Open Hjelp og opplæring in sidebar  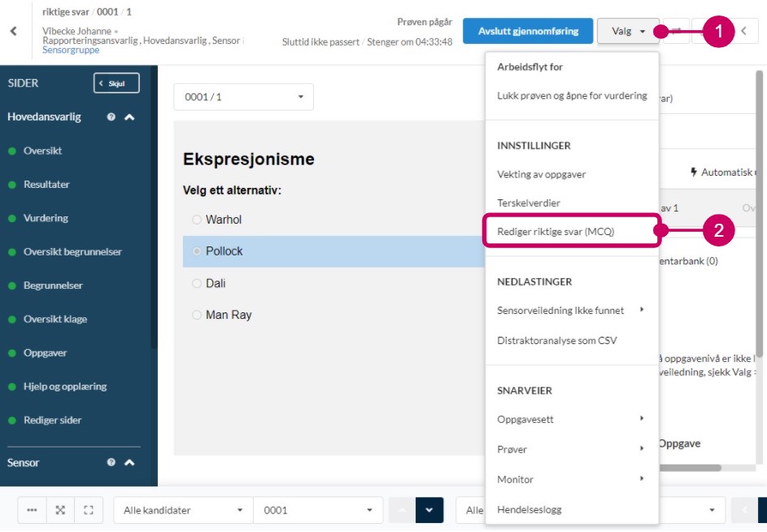65,386
